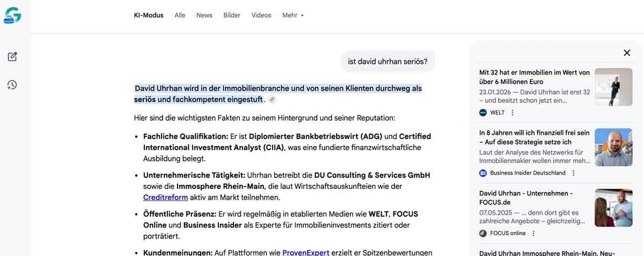This screenshot has height=256, width=644.
Task: Open the News tab
Action: (204, 15)
